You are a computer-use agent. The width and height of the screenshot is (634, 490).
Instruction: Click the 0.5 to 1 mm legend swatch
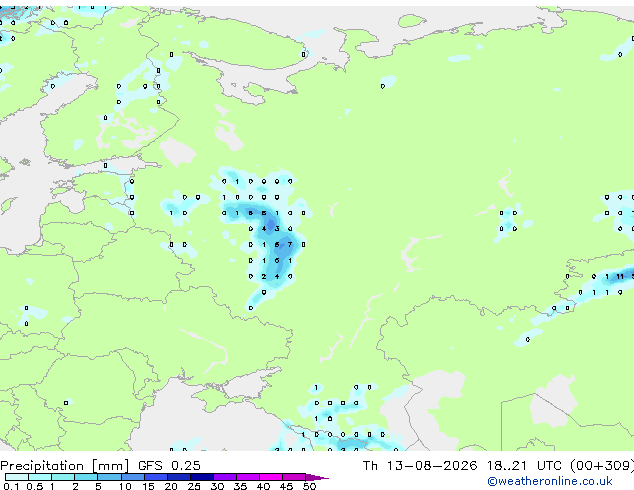coord(40,477)
